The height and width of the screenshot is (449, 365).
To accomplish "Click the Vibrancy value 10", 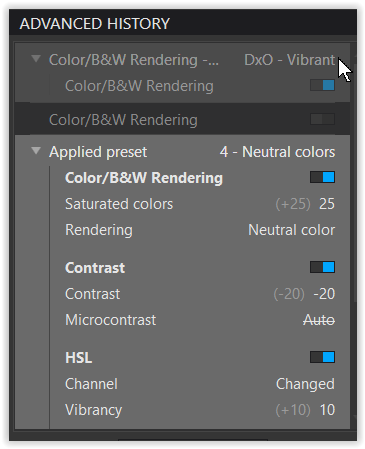I will point(327,410).
